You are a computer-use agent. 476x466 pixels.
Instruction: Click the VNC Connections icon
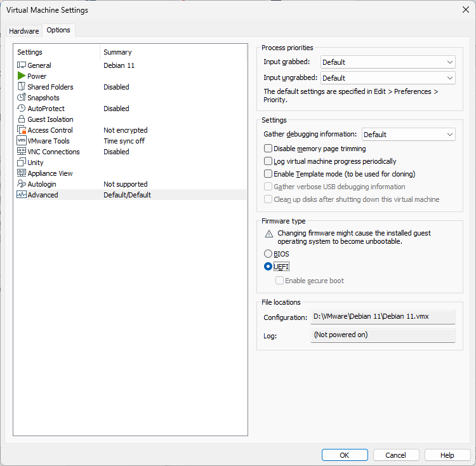[x=21, y=152]
